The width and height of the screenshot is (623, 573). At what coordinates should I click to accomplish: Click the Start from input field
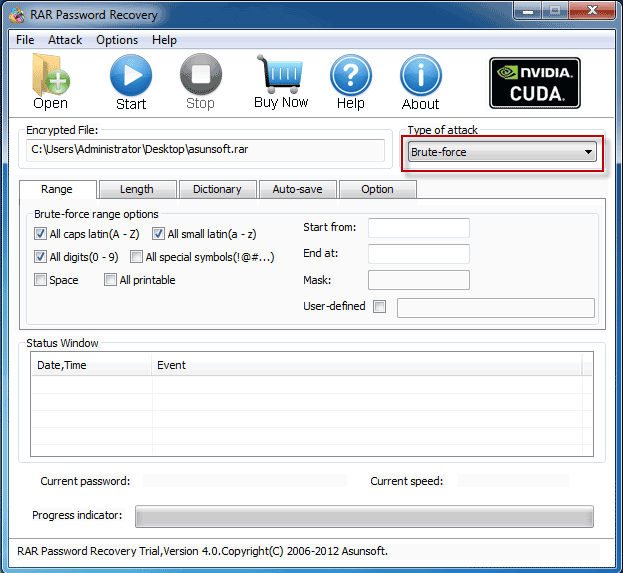pos(419,228)
